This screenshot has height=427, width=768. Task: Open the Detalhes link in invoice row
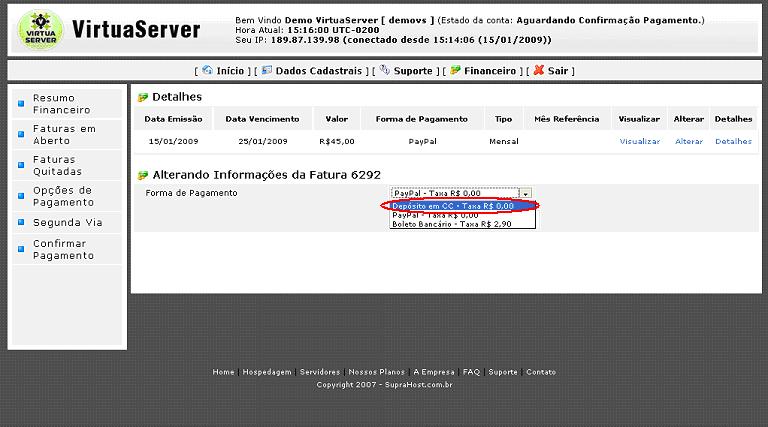pos(733,142)
